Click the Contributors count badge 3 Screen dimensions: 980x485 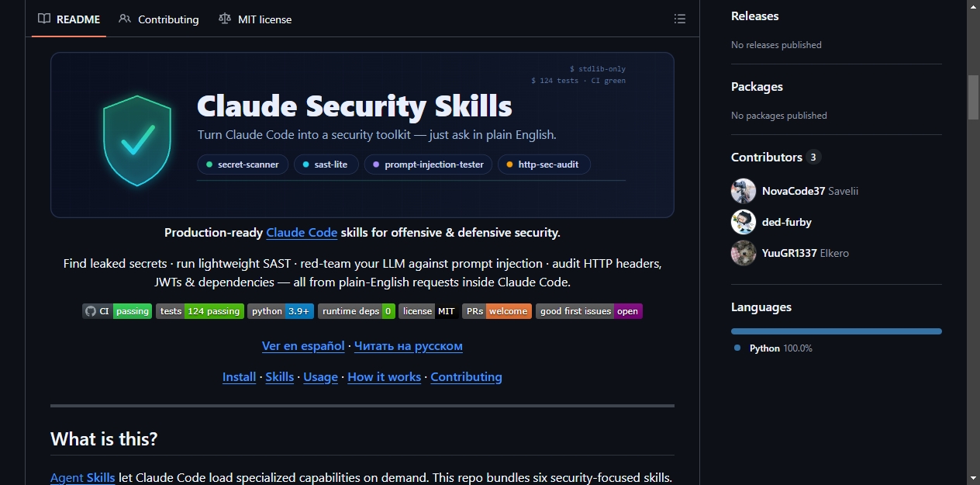point(813,157)
